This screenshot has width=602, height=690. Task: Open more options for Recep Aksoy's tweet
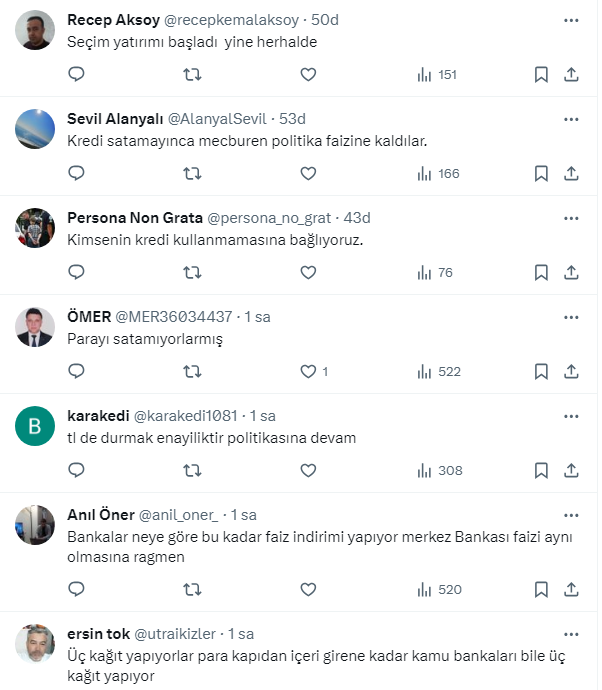click(571, 19)
